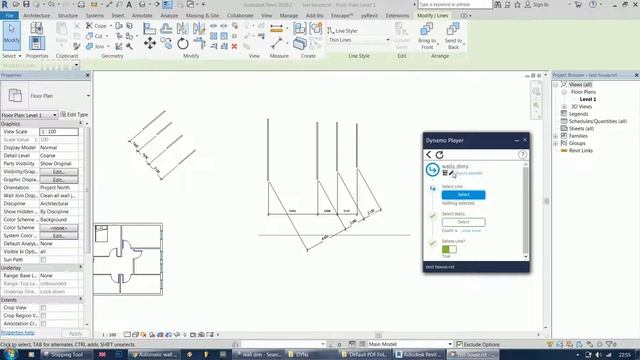This screenshot has height=360, width=640.
Task: Expand the Families tree node
Action: (x=556, y=136)
